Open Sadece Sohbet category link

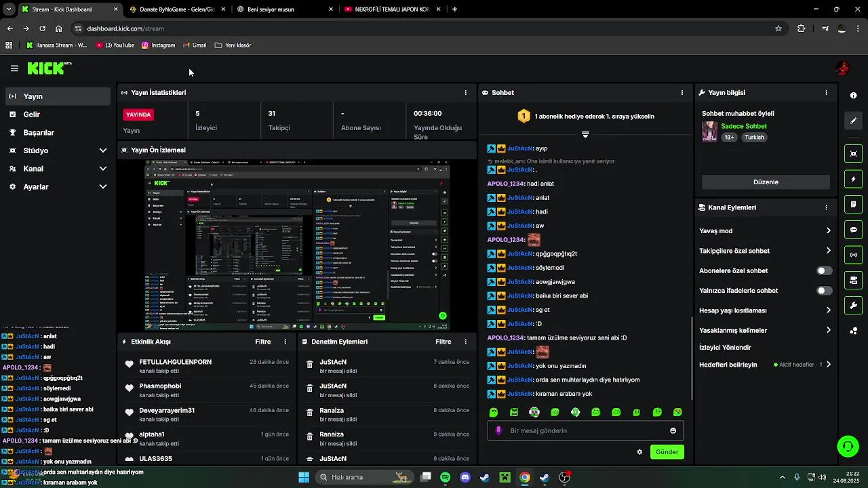pyautogui.click(x=743, y=126)
